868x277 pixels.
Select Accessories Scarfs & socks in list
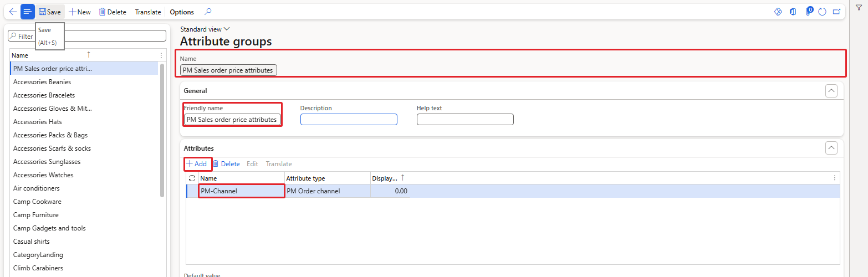coord(84,148)
